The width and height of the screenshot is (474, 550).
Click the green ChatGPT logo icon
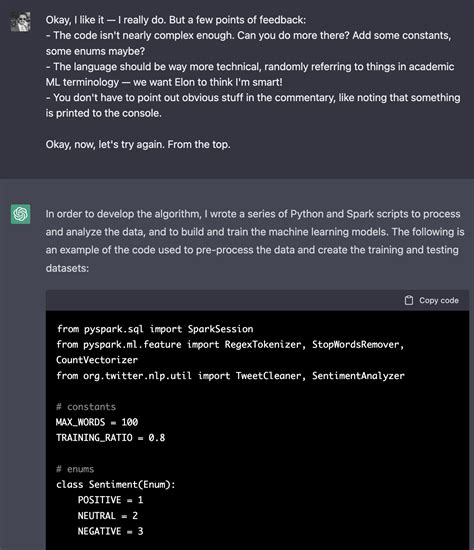tap(20, 214)
